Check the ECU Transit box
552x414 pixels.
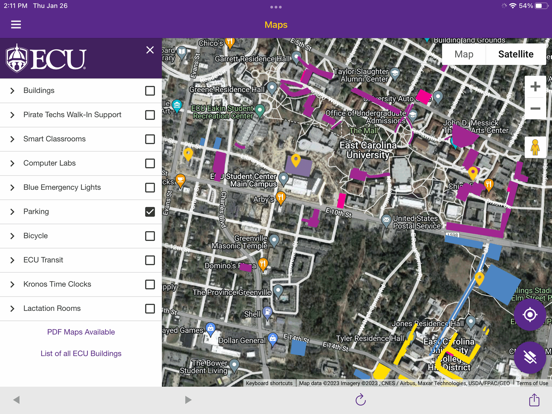tap(150, 260)
